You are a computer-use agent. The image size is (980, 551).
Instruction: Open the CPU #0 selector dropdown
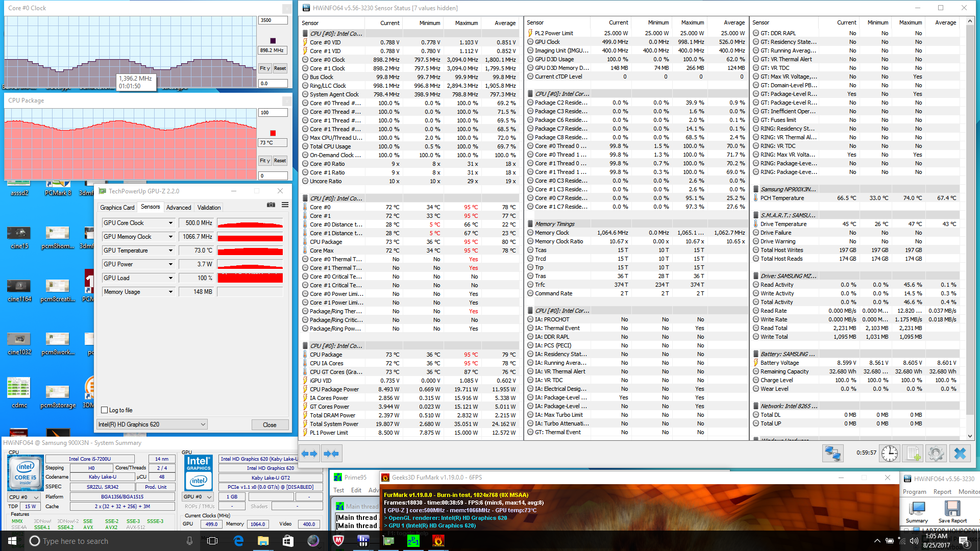tap(23, 497)
